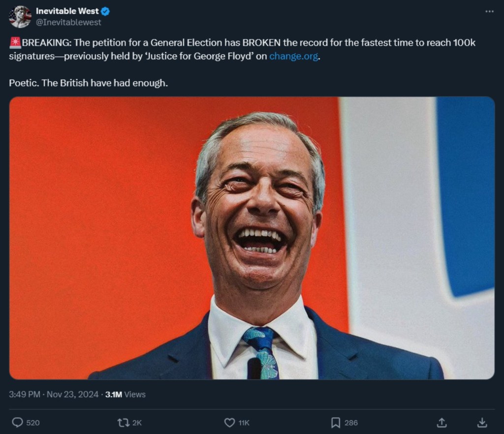Click the 520 replies count

coord(33,423)
